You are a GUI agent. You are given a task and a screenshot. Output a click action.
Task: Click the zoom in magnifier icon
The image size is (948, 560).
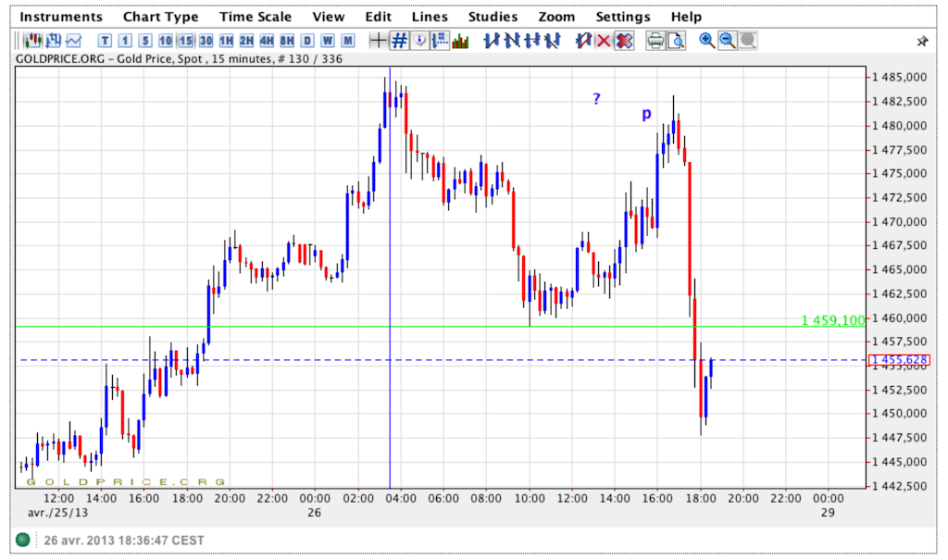click(706, 40)
